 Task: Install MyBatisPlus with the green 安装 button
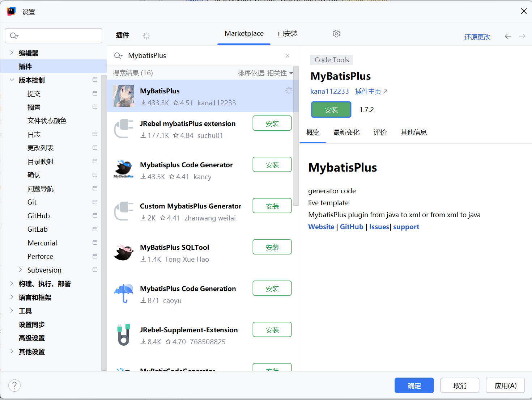pyautogui.click(x=331, y=110)
